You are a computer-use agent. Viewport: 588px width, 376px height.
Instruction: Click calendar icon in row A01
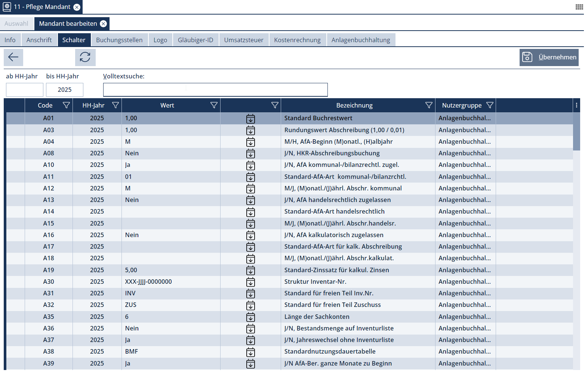250,119
